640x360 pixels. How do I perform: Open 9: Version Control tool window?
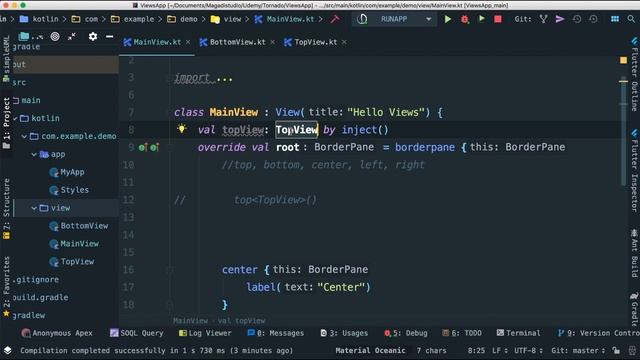(598, 333)
